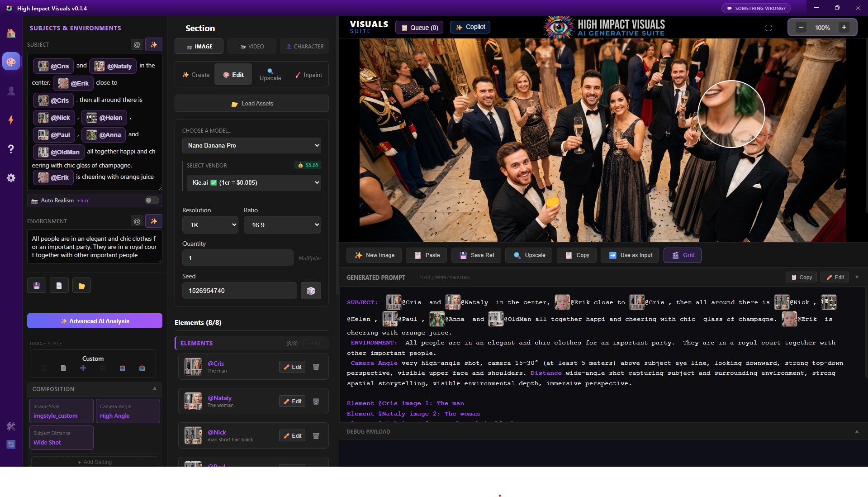Screen dimensions: 868x497
Task: Open the Queue (0) panel
Action: click(419, 28)
